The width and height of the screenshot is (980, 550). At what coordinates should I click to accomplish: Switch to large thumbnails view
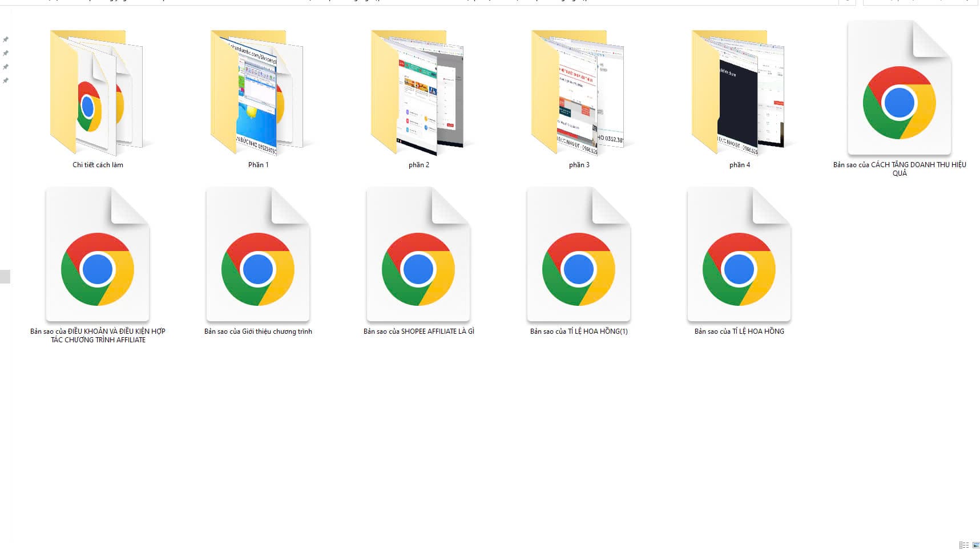975,545
